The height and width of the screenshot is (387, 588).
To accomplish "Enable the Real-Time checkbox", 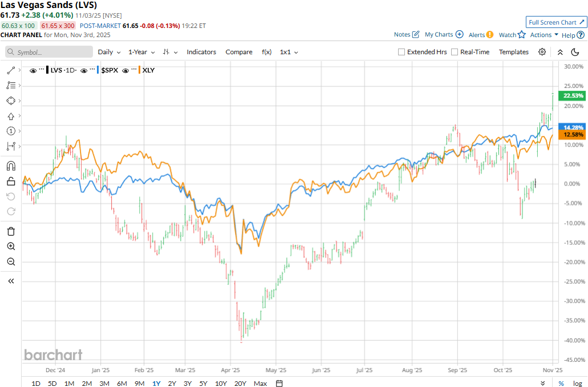I will tap(455, 52).
